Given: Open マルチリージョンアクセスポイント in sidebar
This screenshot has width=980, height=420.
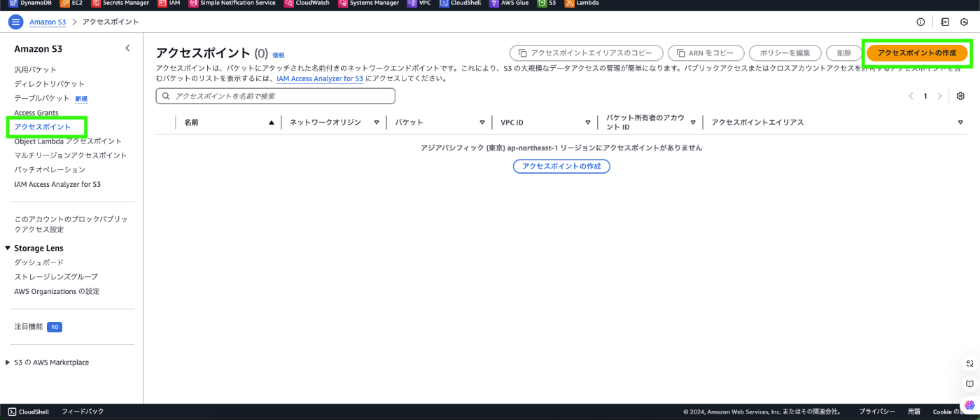Looking at the screenshot, I should 71,155.
